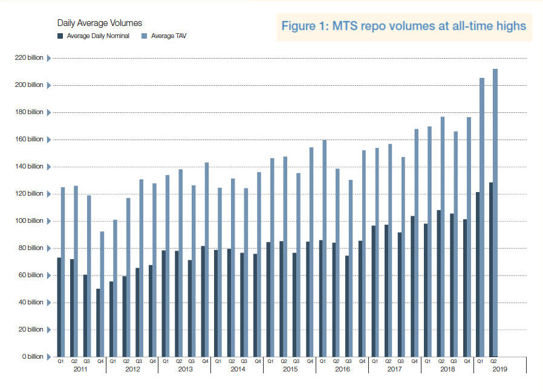Select the 'Figure 1: MTS repo volumes at all-time highs' title
Viewport: 543px width, 392px height.
[404, 27]
